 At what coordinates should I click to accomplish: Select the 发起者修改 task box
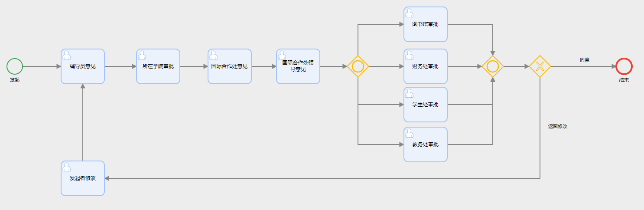[83, 178]
